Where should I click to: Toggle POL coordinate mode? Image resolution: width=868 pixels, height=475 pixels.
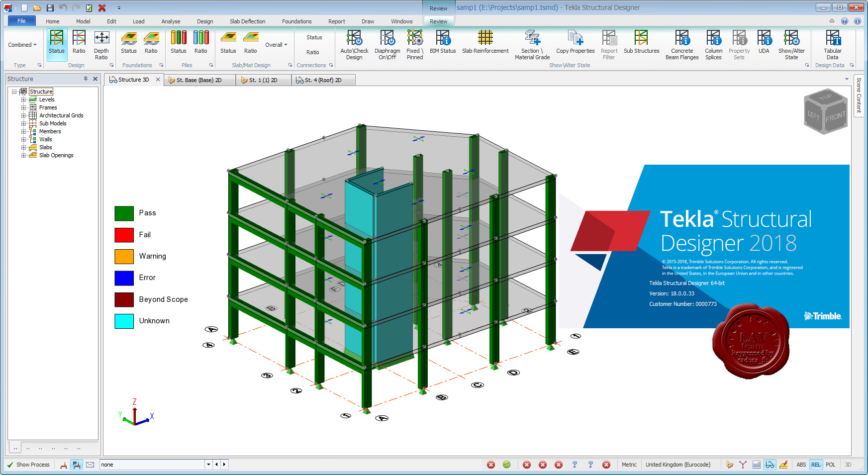(831, 465)
